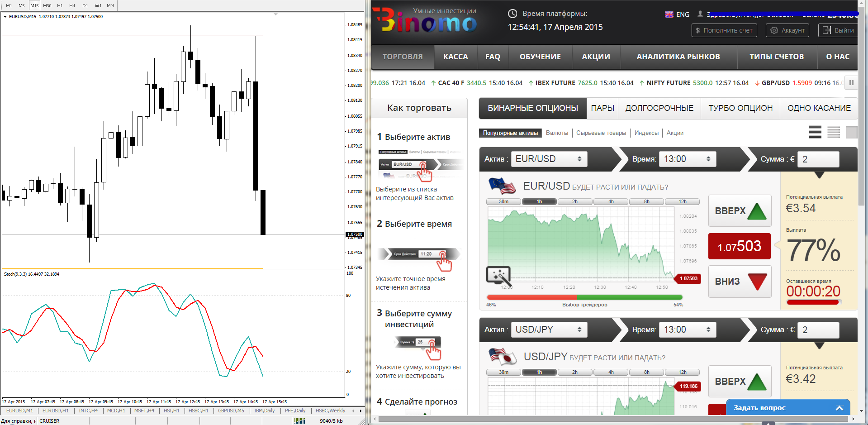Switch MetaTrader chart to H1 timeframe
The width and height of the screenshot is (868, 425).
click(60, 5)
